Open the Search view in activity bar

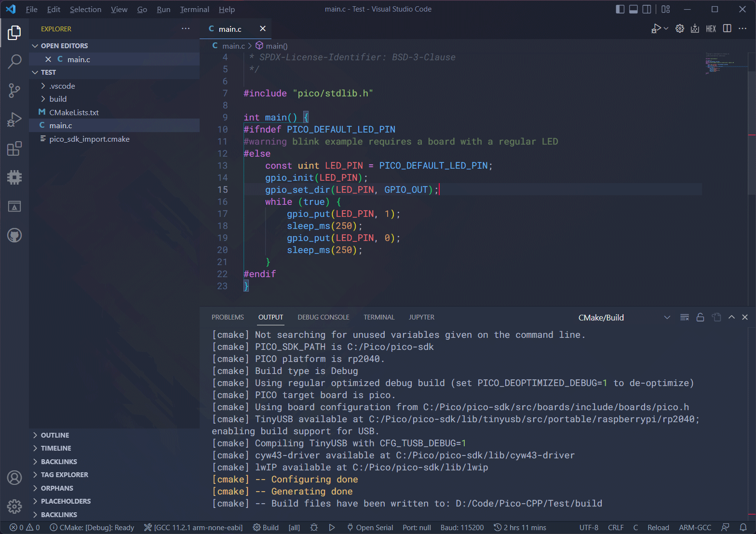(14, 61)
